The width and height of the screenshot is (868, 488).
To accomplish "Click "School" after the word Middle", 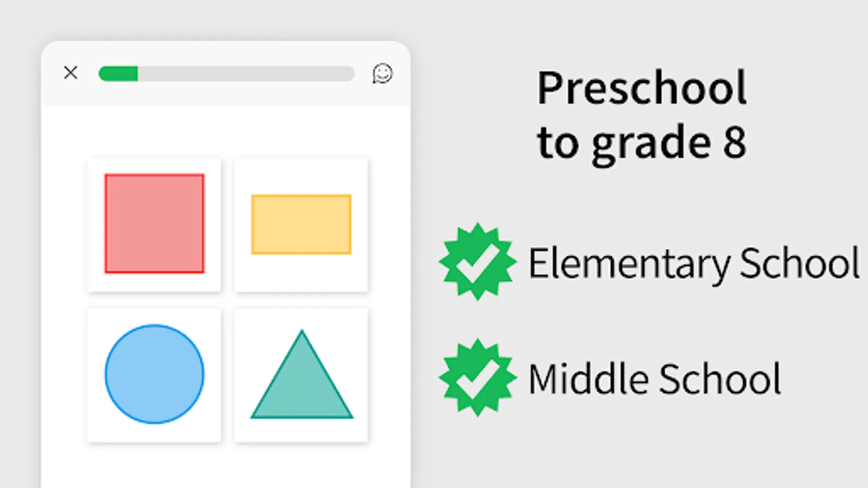I will pyautogui.click(x=720, y=378).
